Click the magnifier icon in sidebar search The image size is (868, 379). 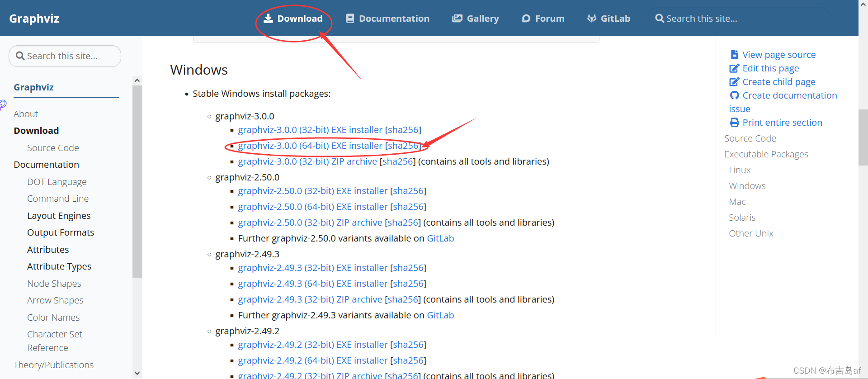point(20,56)
